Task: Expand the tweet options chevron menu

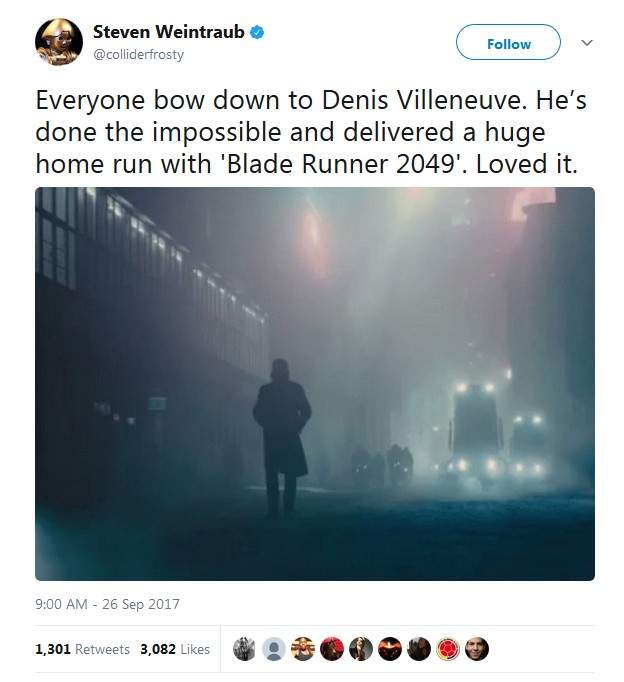Action: click(x=587, y=43)
